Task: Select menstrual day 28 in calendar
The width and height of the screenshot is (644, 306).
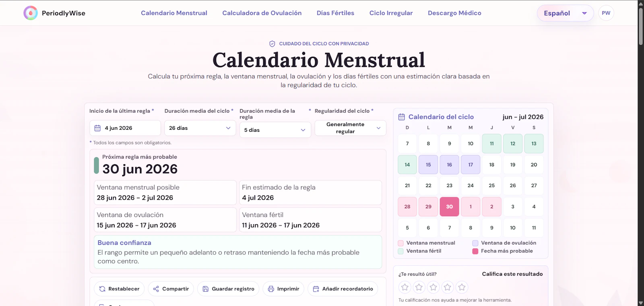Action: 407,207
